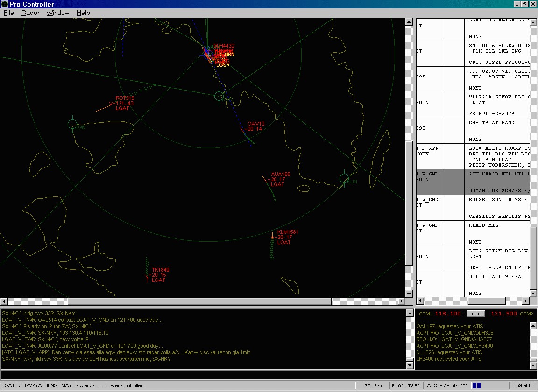The image size is (538, 392).
Task: Select the KOR2B IXONI R193 flight strip
Action: 473,208
